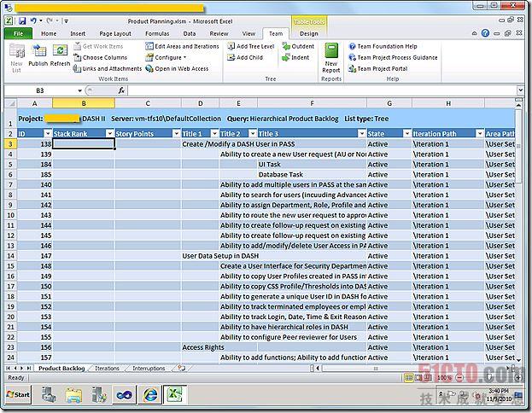Switch to the Insert tab
532x413 pixels.
78,33
